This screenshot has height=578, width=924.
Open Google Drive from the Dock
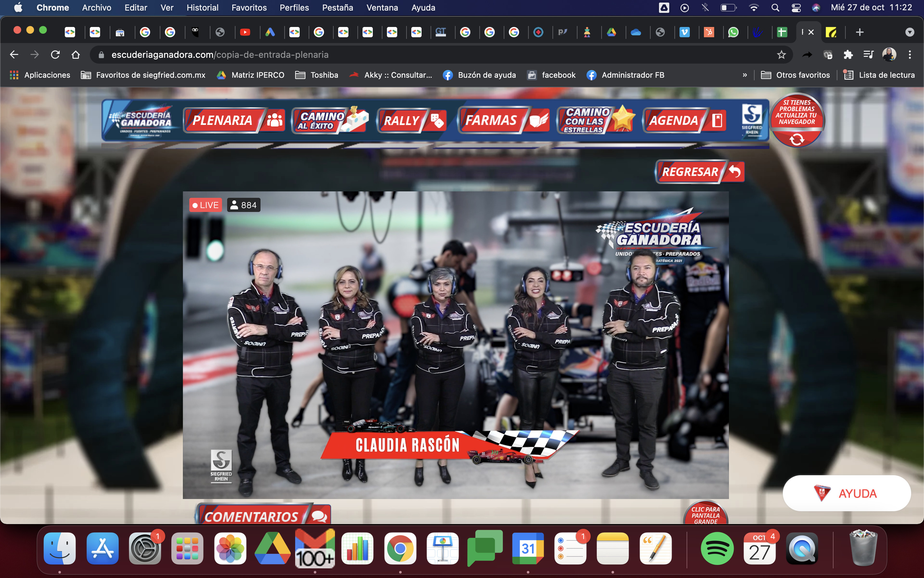pyautogui.click(x=273, y=548)
